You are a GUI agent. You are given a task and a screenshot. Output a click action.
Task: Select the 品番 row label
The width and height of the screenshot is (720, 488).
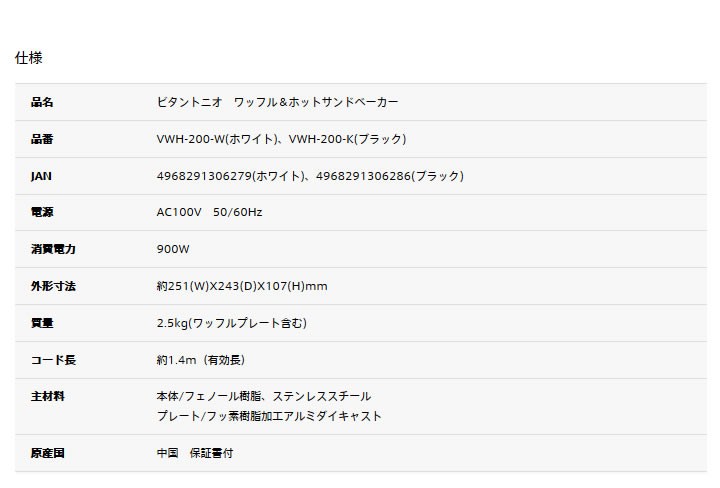(42, 139)
